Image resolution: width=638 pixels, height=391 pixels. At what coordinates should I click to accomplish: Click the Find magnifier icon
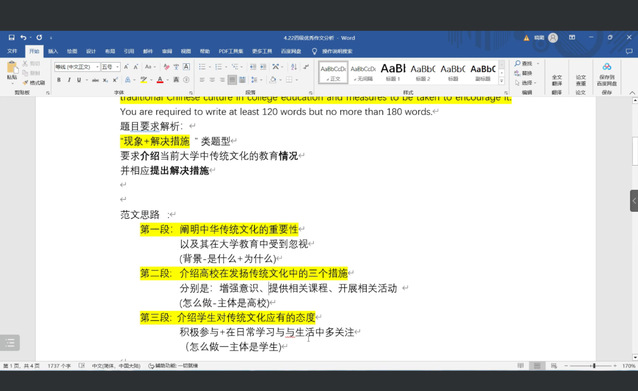518,63
